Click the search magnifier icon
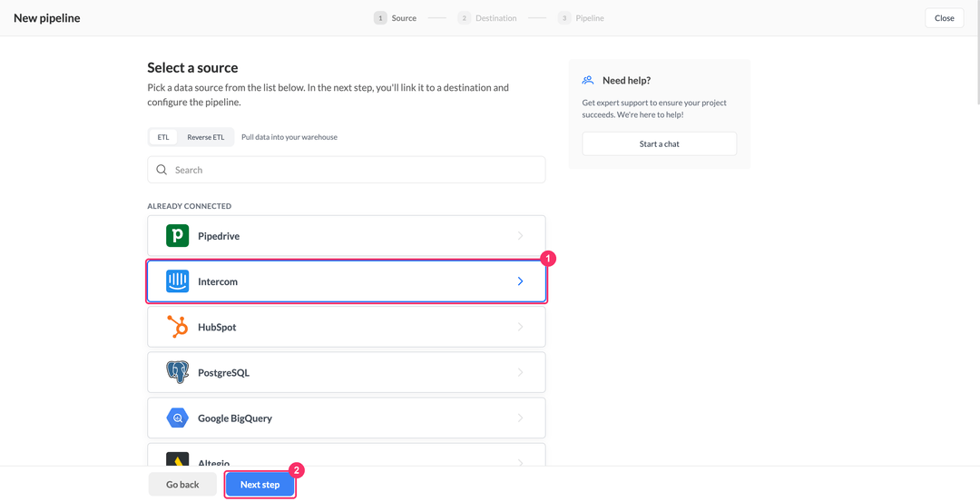This screenshot has height=502, width=980. pyautogui.click(x=162, y=170)
